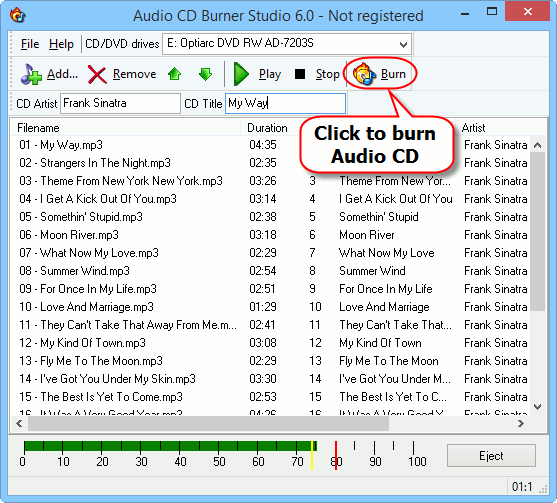Click the horizontal scrollbar left arrow

click(19, 423)
